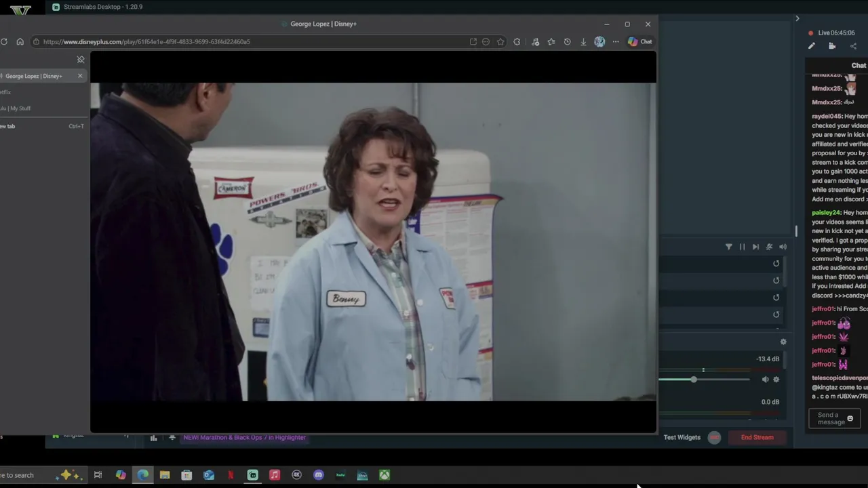The image size is (868, 488).
Task: Toggle recent events volume speaker
Action: (783, 247)
